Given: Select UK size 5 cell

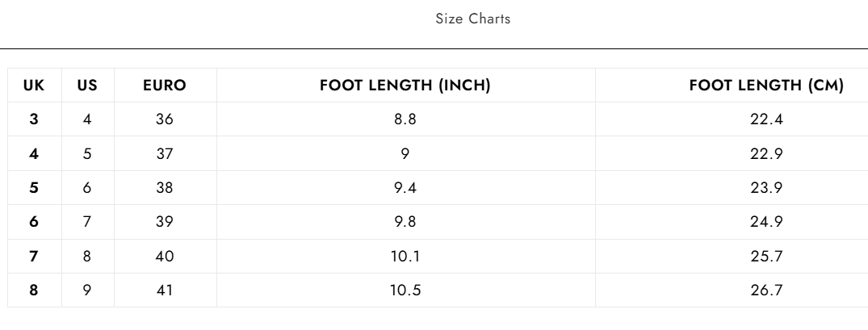Looking at the screenshot, I should [34, 189].
